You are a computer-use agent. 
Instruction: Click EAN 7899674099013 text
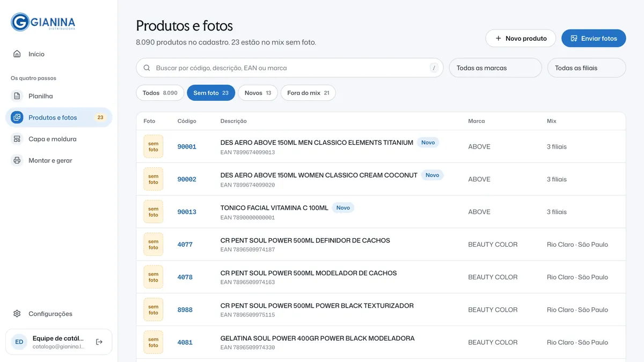click(x=247, y=152)
